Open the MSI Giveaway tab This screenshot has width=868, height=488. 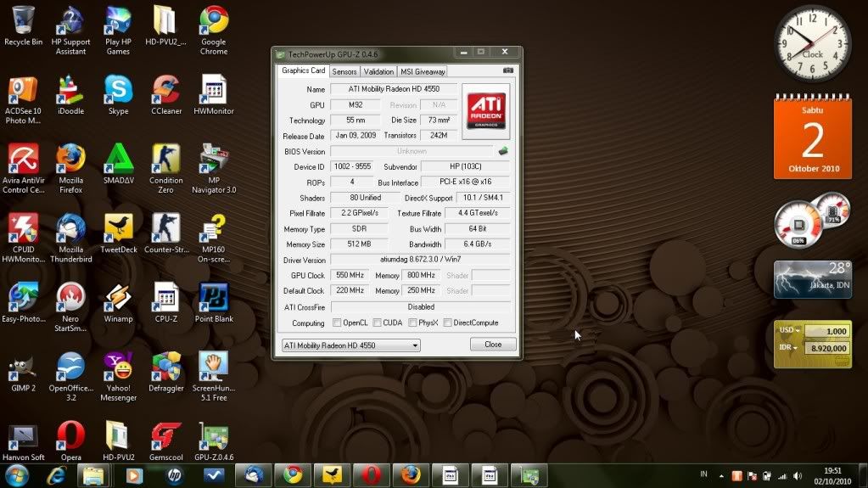pyautogui.click(x=423, y=71)
